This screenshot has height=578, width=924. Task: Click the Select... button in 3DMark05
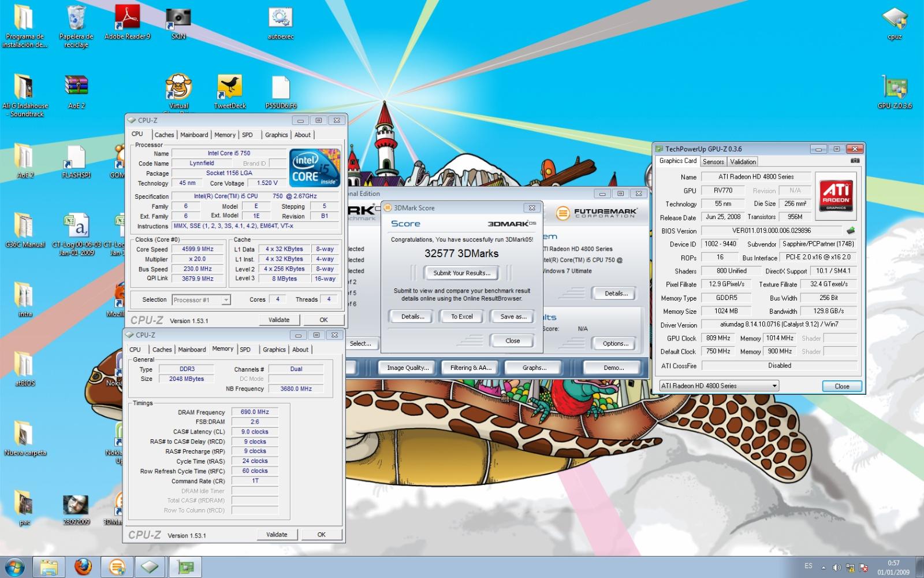click(362, 343)
